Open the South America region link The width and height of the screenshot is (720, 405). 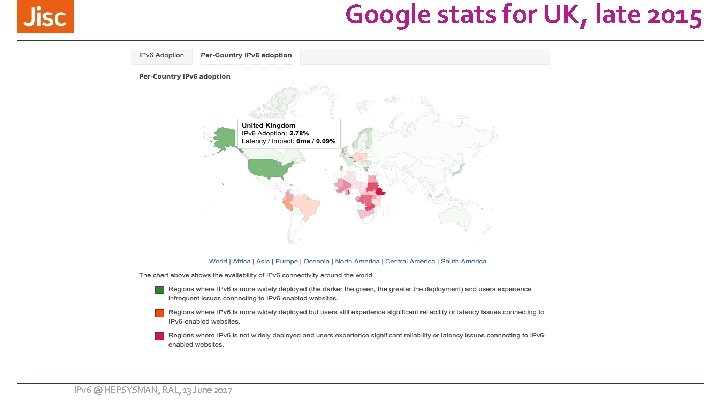click(464, 261)
